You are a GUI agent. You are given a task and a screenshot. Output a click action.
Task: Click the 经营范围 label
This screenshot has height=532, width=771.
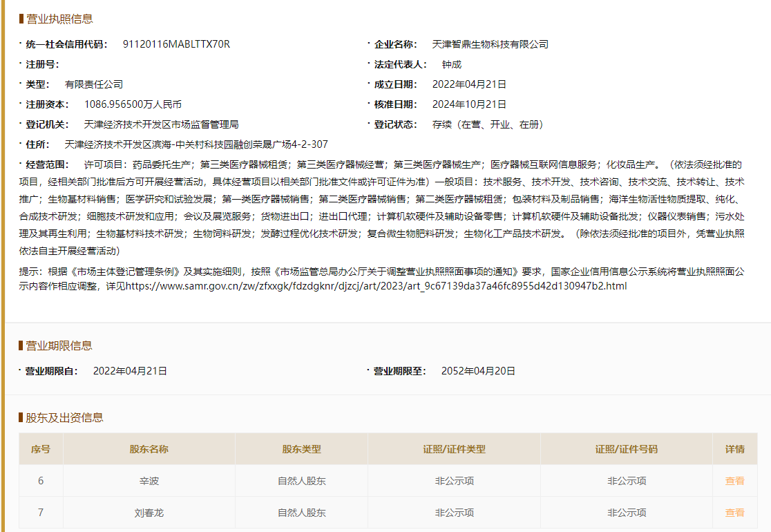point(47,164)
